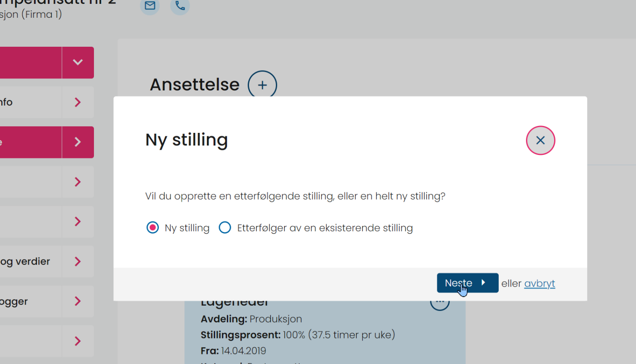The height and width of the screenshot is (364, 636).
Task: Click the avbryt link
Action: click(x=539, y=283)
